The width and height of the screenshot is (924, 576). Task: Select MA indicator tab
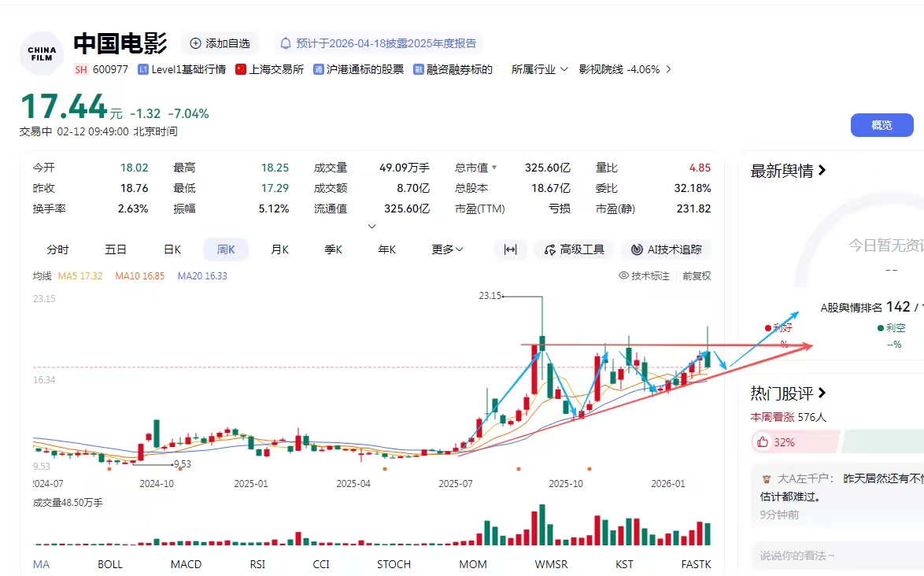click(41, 564)
